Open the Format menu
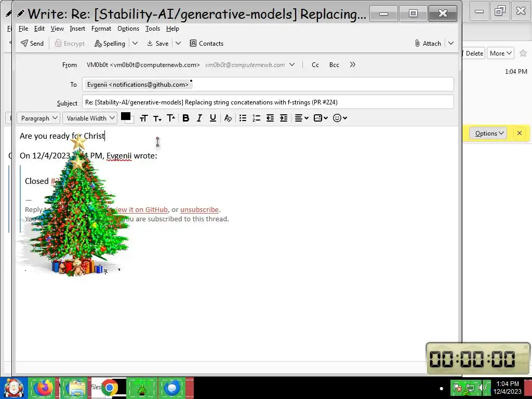 pos(101,29)
